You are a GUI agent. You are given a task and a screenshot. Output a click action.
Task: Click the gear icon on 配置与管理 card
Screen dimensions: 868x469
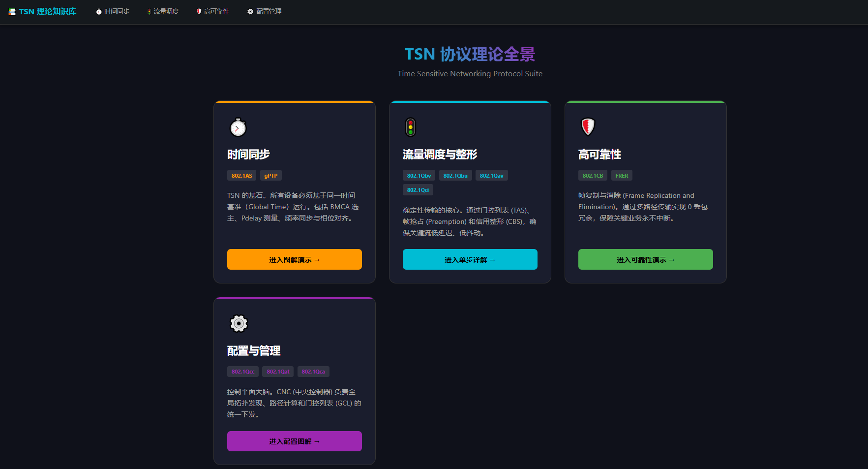click(239, 323)
